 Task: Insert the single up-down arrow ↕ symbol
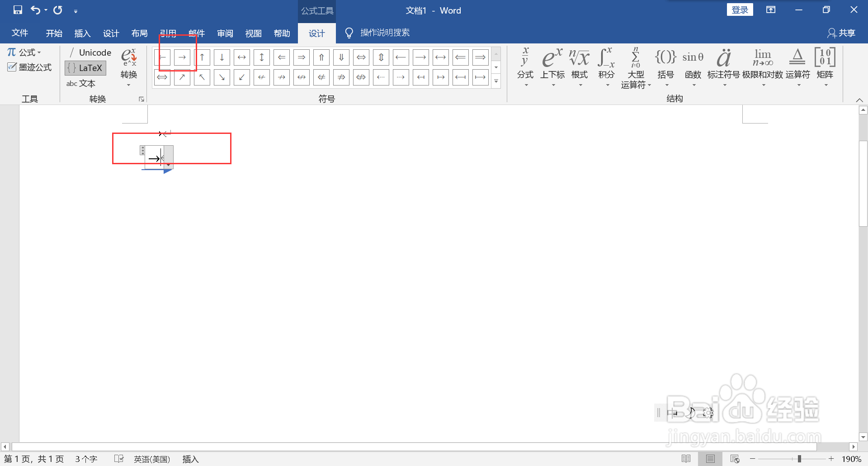(x=262, y=57)
